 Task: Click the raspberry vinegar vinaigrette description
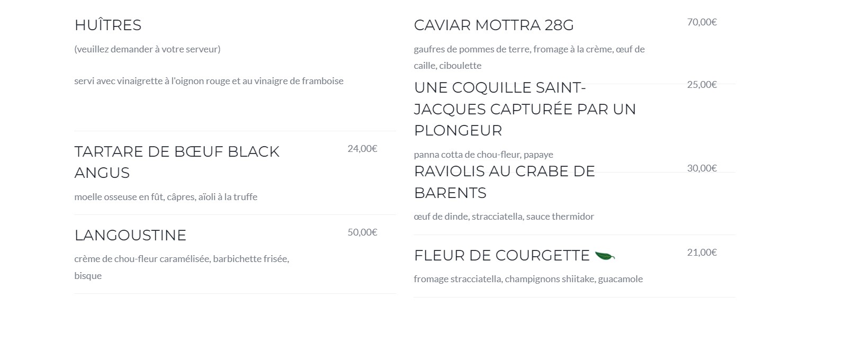tap(209, 81)
